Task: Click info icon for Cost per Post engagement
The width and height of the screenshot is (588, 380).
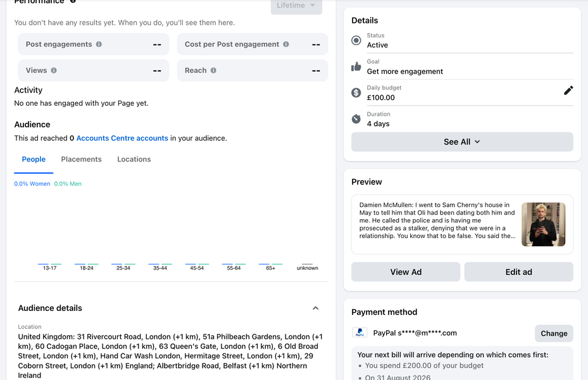Action: click(286, 44)
